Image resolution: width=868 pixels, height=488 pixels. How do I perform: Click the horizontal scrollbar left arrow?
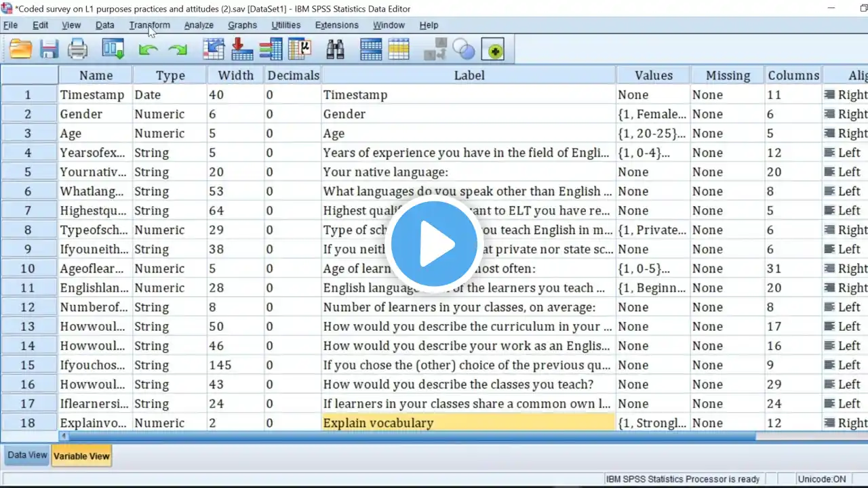(x=63, y=436)
